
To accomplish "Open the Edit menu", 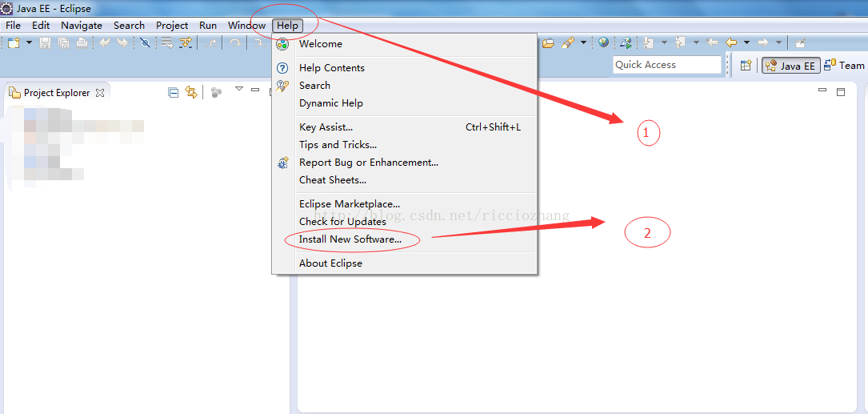I will click(x=41, y=25).
